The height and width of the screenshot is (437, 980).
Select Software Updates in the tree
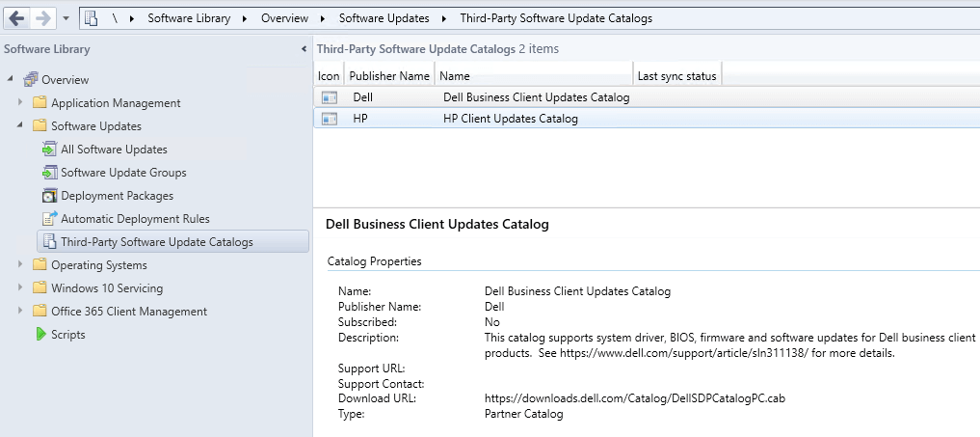tap(96, 125)
